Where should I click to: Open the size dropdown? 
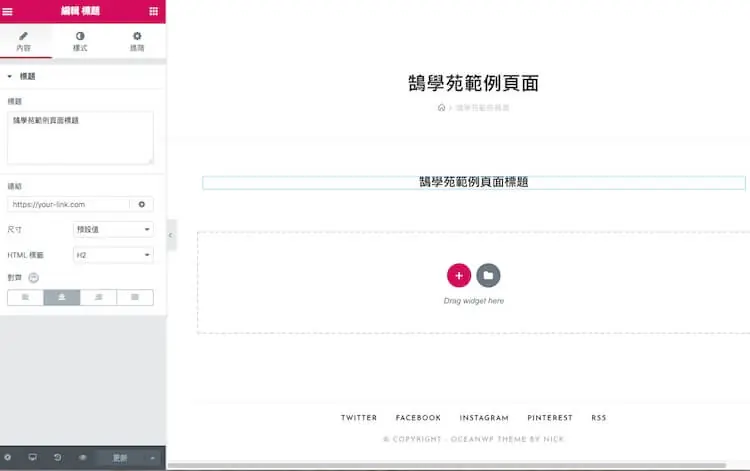pyautogui.click(x=113, y=230)
